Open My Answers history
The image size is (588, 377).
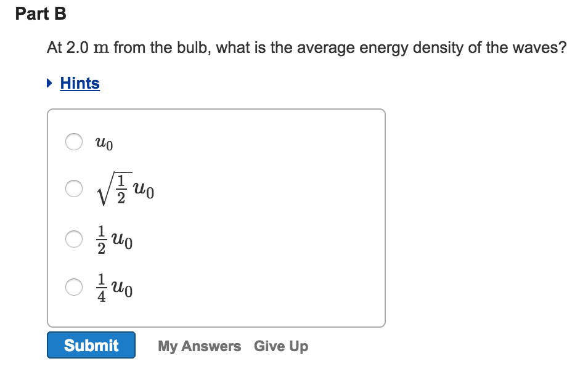point(199,346)
